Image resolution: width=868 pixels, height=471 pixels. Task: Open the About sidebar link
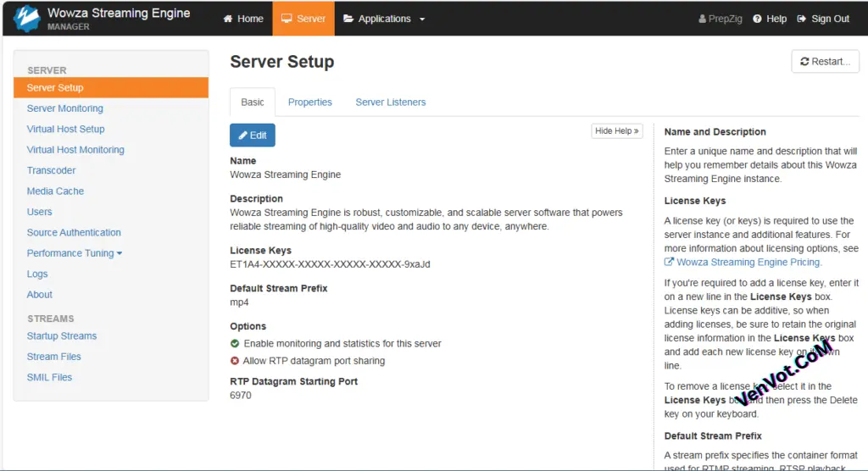pyautogui.click(x=39, y=295)
